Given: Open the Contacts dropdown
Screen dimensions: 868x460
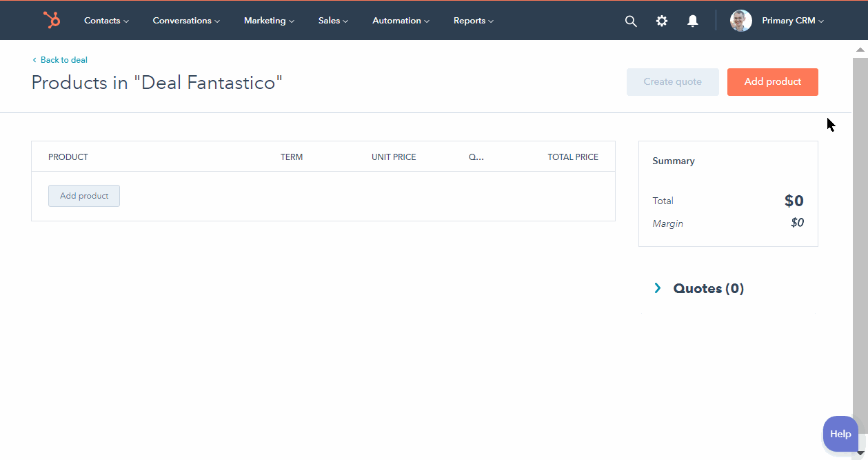Looking at the screenshot, I should click(106, 21).
